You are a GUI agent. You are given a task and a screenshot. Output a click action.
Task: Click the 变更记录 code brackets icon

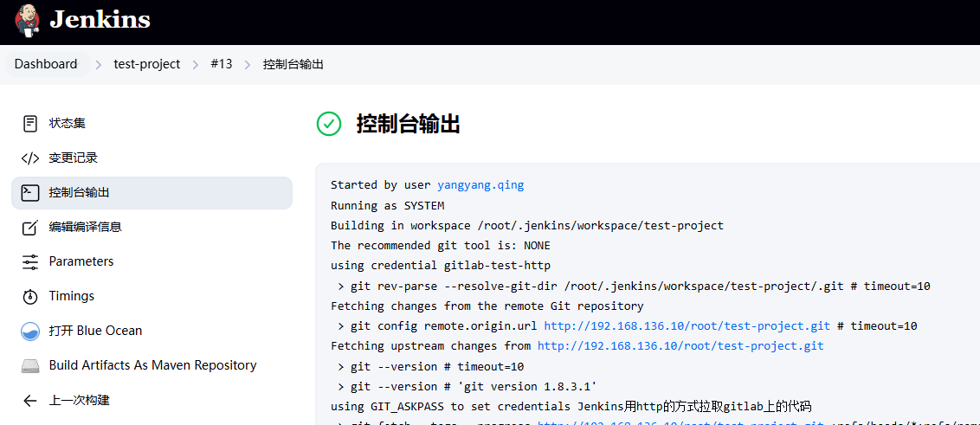coord(30,158)
